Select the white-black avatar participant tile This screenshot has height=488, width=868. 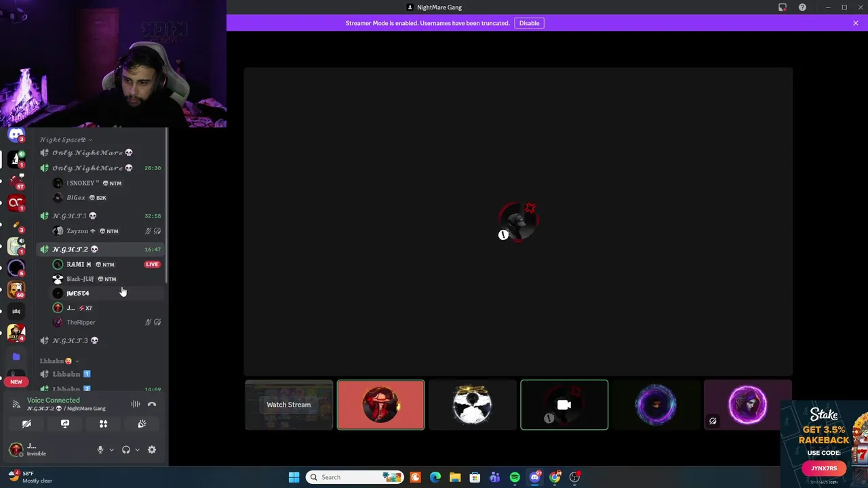click(x=473, y=405)
